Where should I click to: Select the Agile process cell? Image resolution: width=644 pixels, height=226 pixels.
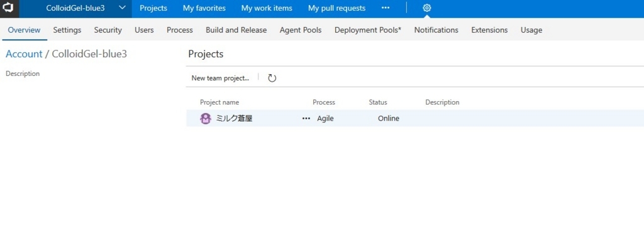pyautogui.click(x=325, y=119)
